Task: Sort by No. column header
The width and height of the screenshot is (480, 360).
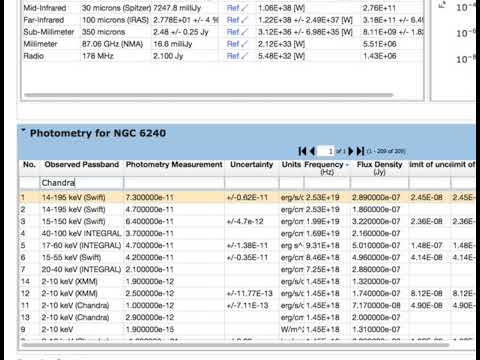Action: 29,165
